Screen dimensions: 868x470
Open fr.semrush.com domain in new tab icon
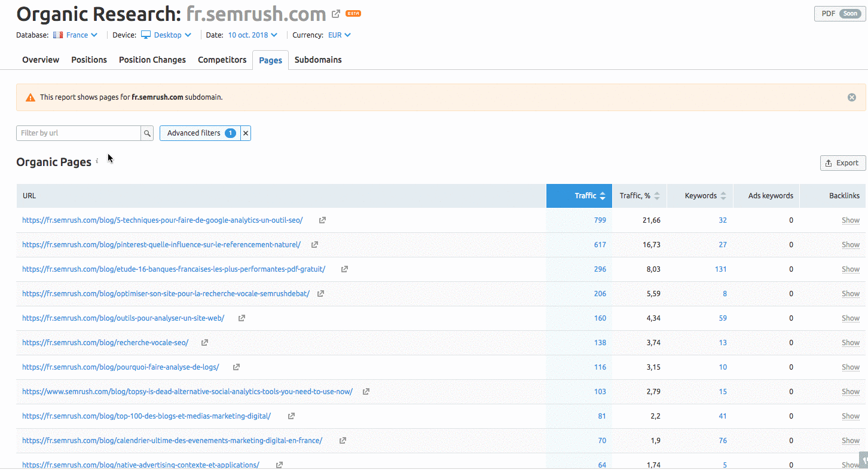click(x=337, y=14)
